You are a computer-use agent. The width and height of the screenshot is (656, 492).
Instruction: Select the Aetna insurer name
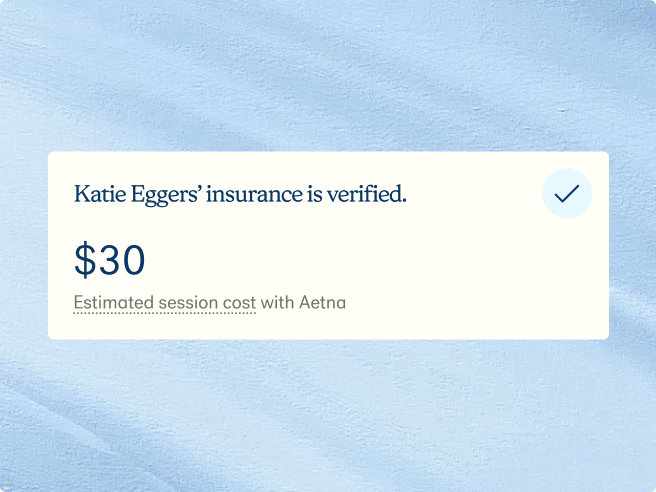(322, 302)
